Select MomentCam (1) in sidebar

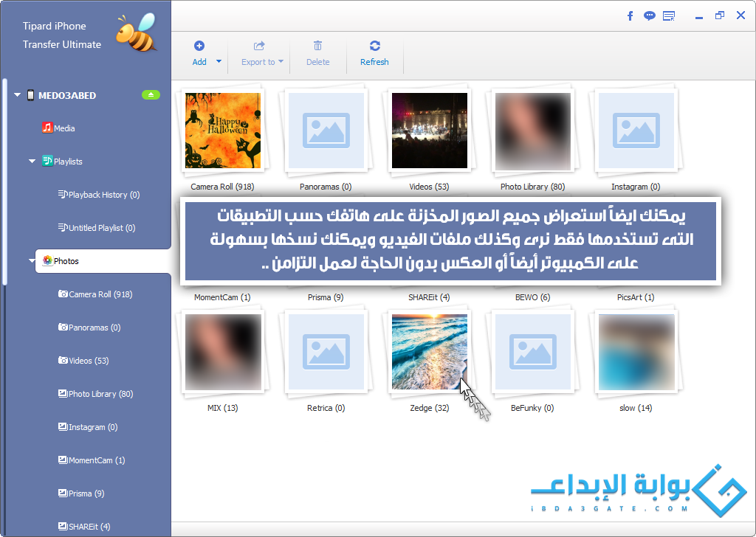[x=97, y=461]
